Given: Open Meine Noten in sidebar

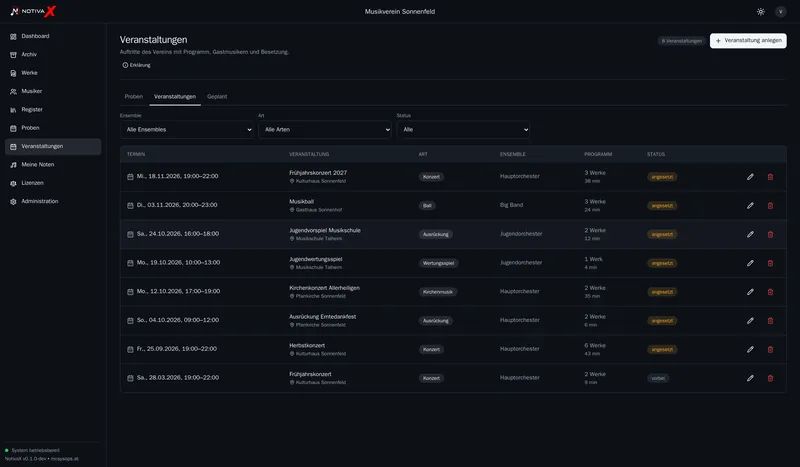Looking at the screenshot, I should click(x=53, y=165).
